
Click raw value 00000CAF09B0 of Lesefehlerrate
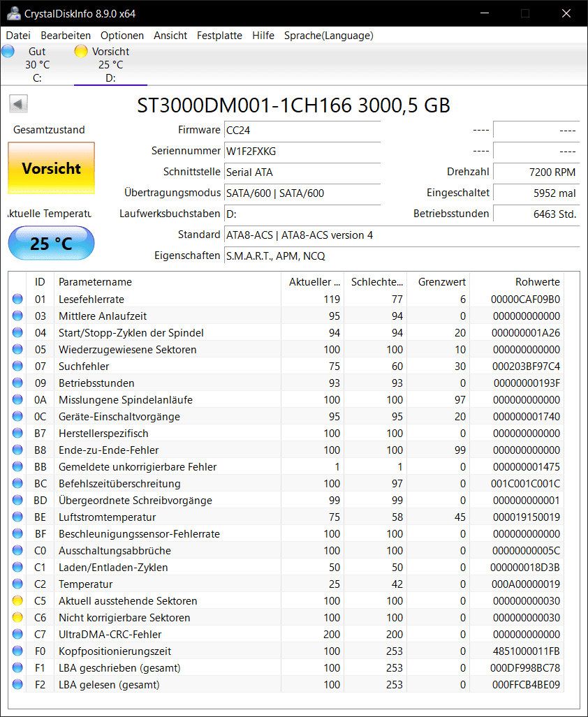[x=525, y=299]
